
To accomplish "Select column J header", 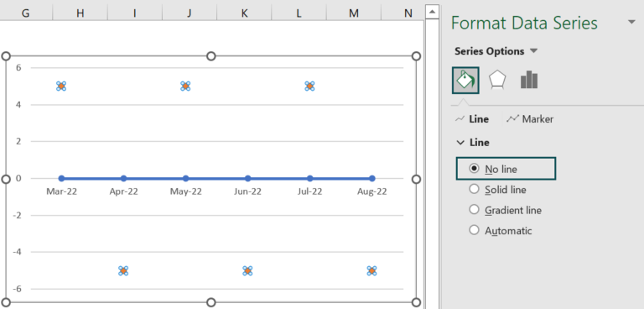I will tap(190, 13).
